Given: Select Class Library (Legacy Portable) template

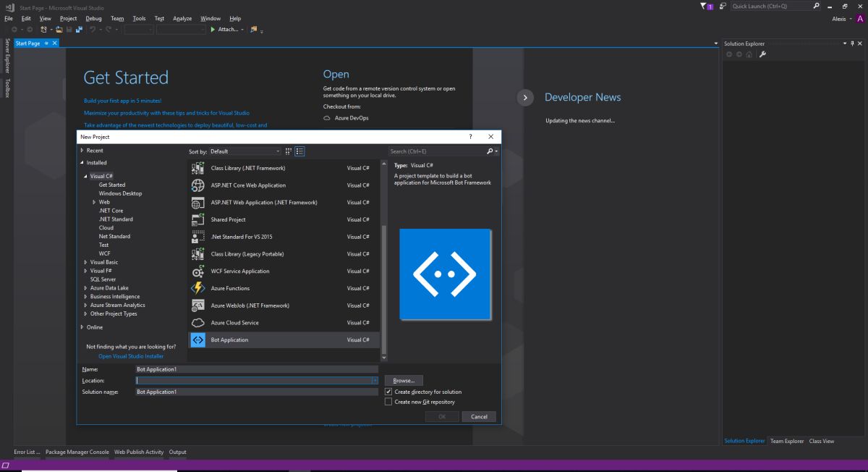Looking at the screenshot, I should 284,254.
